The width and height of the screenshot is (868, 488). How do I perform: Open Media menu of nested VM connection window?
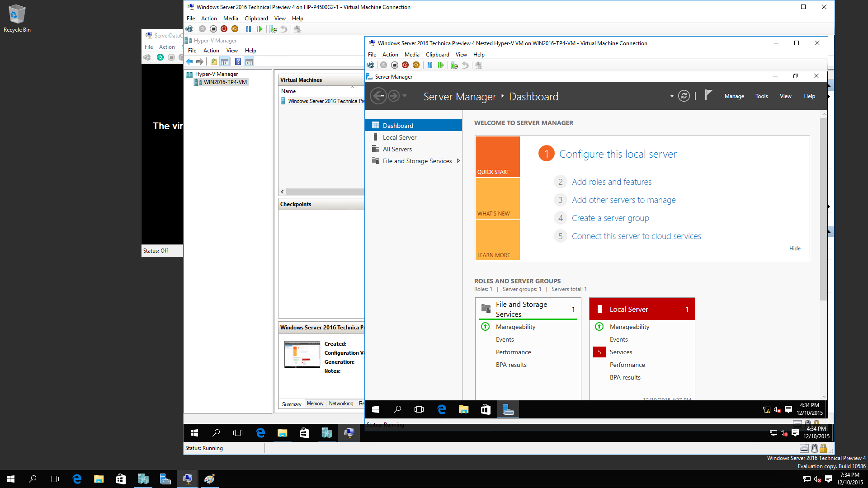[411, 55]
